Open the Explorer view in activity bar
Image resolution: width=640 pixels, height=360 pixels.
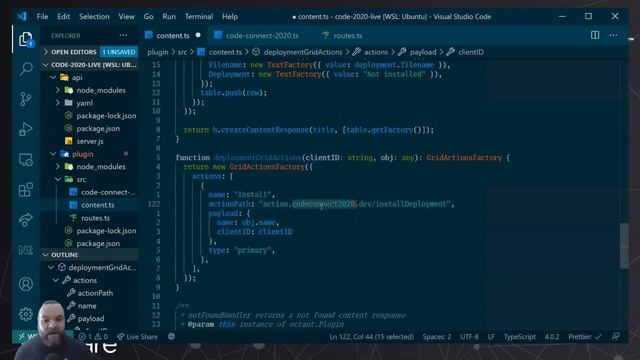pos(26,40)
